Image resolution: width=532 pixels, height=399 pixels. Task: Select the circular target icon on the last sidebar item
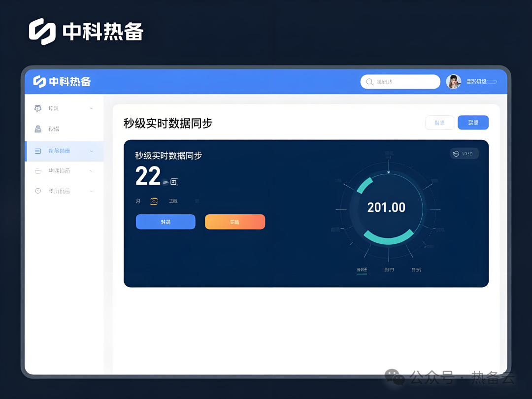(x=37, y=191)
